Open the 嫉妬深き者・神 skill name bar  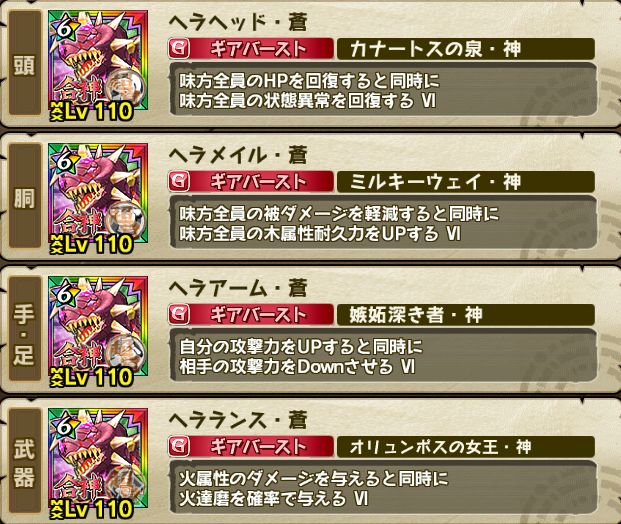pos(466,315)
